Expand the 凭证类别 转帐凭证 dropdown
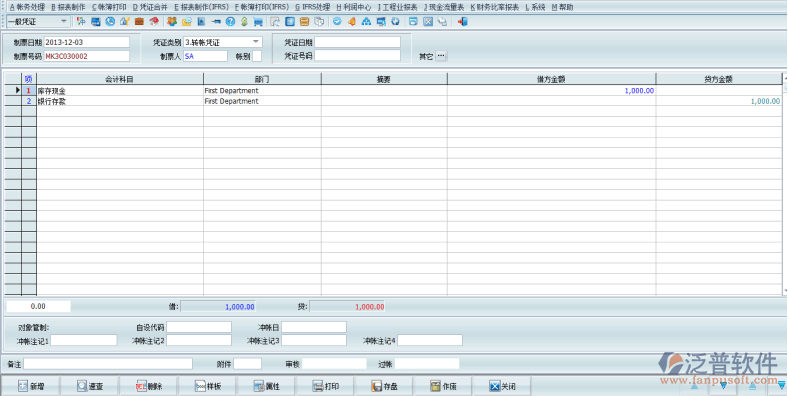 click(x=256, y=42)
